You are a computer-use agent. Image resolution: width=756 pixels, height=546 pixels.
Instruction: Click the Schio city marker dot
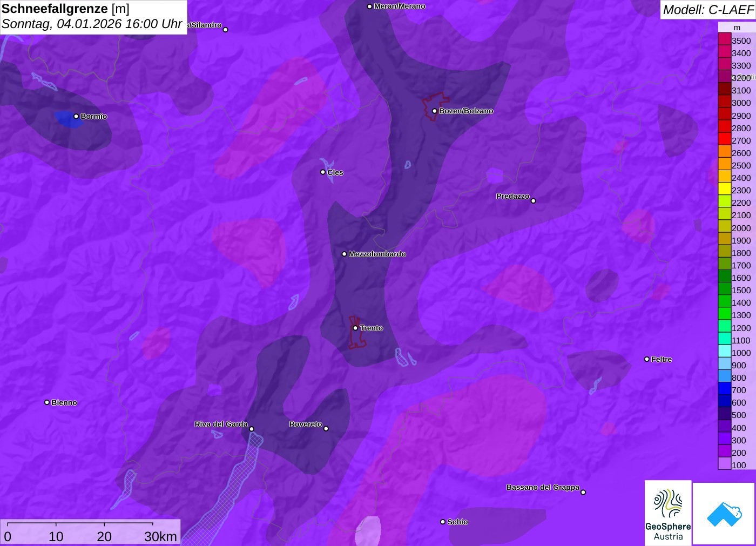(x=443, y=522)
